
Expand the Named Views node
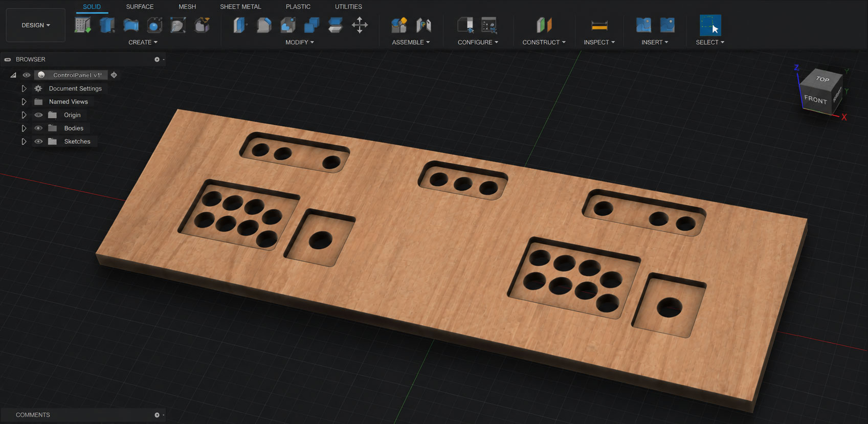point(24,102)
